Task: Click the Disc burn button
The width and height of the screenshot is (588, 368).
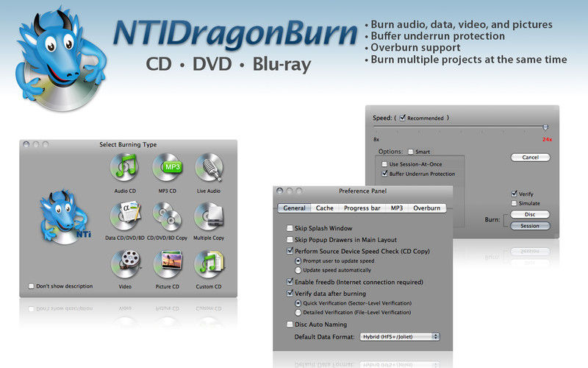Action: pos(530,214)
